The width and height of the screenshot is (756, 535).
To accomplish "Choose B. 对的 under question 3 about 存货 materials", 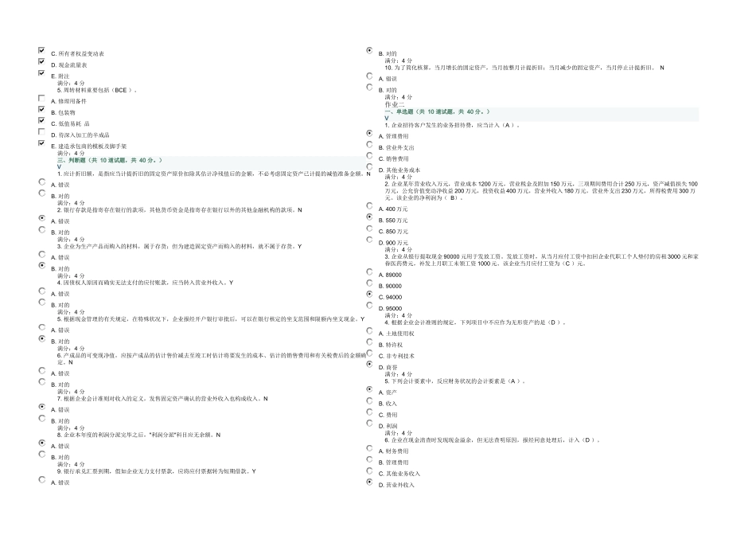I will click(x=42, y=266).
